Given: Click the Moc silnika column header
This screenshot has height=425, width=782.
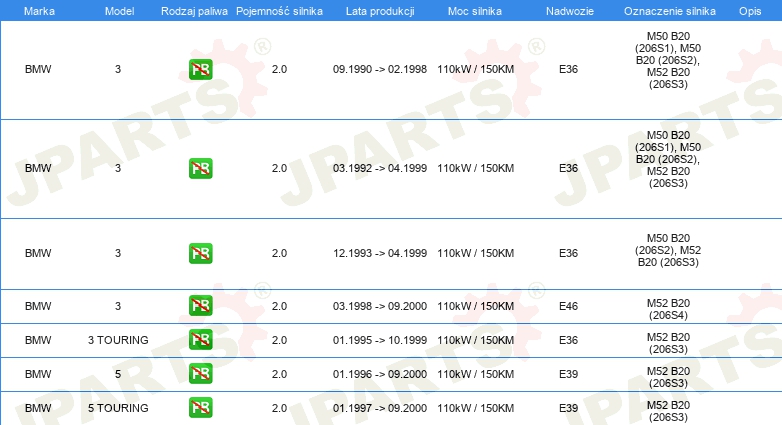Looking at the screenshot, I should 475,11.
